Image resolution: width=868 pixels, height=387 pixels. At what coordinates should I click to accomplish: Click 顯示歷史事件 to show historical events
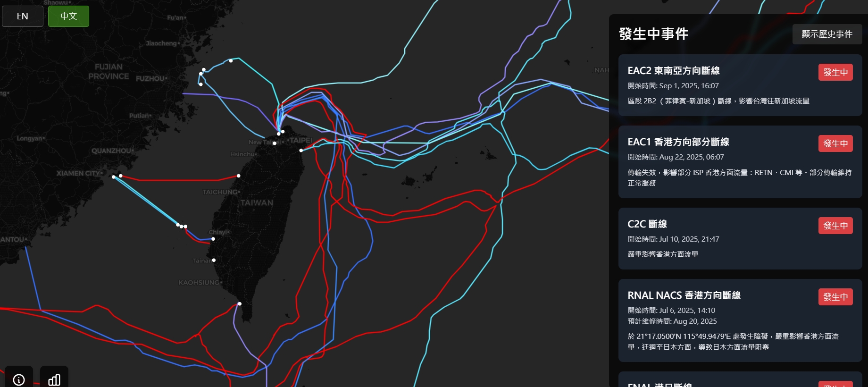(x=827, y=34)
